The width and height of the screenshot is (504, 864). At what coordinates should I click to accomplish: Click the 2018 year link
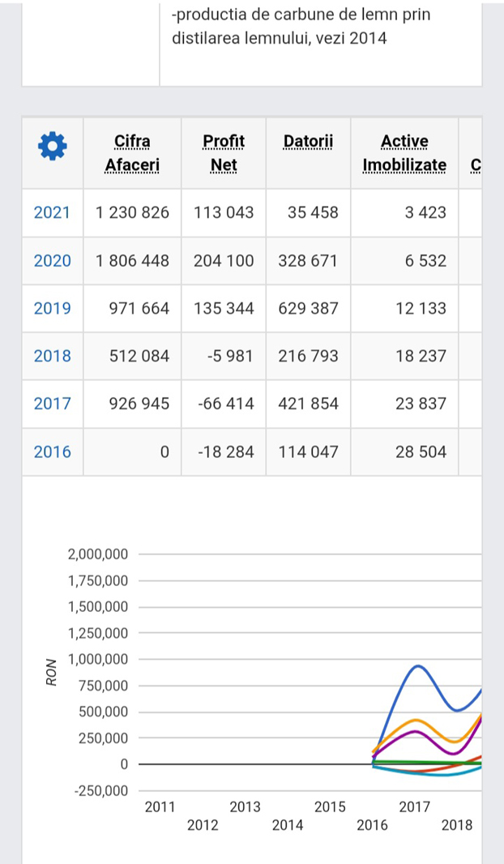pyautogui.click(x=52, y=356)
